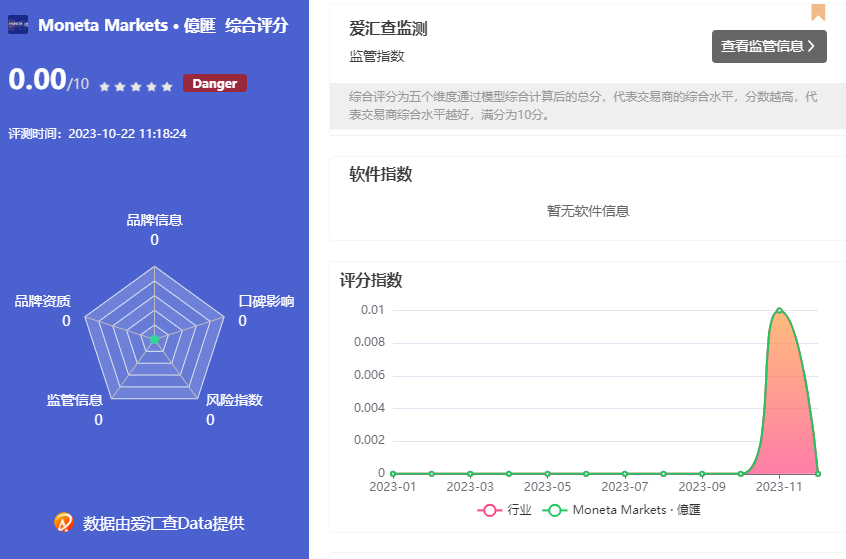
Task: Open 查看监管信息 button
Action: 769,46
